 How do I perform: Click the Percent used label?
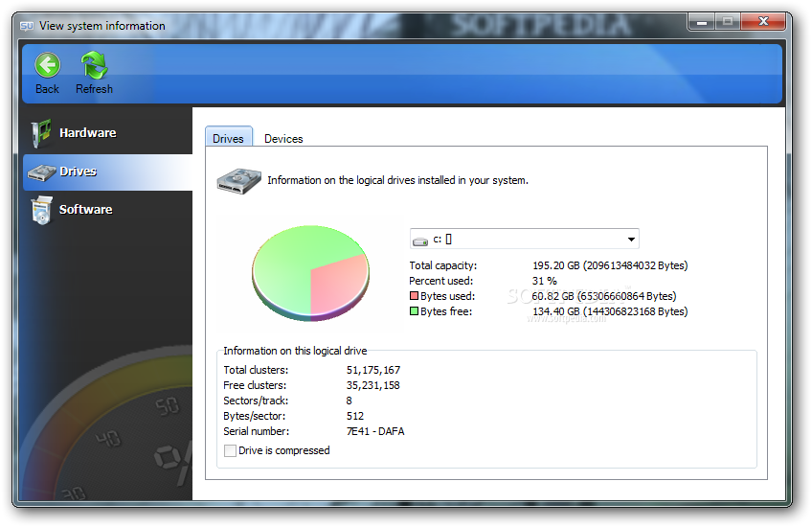click(440, 281)
